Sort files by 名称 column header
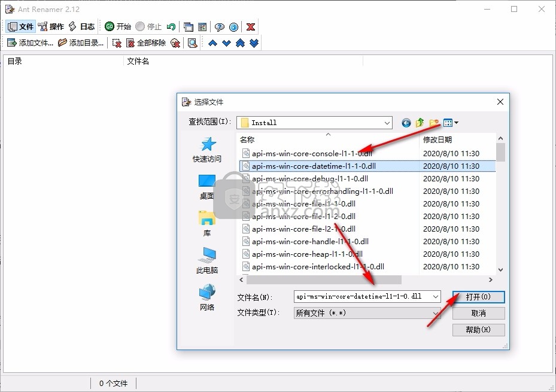556x392 pixels. tap(327, 139)
